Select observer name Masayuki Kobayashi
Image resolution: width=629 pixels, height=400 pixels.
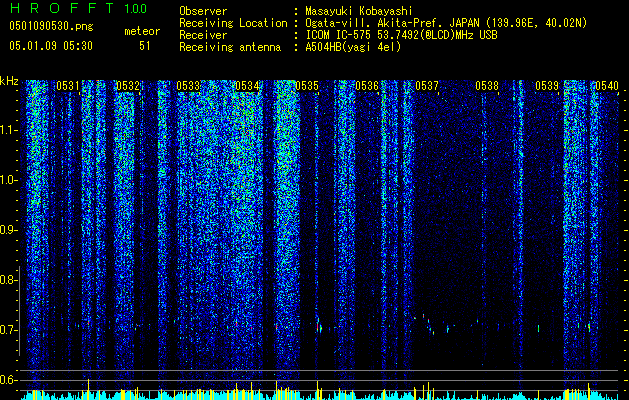point(359,11)
